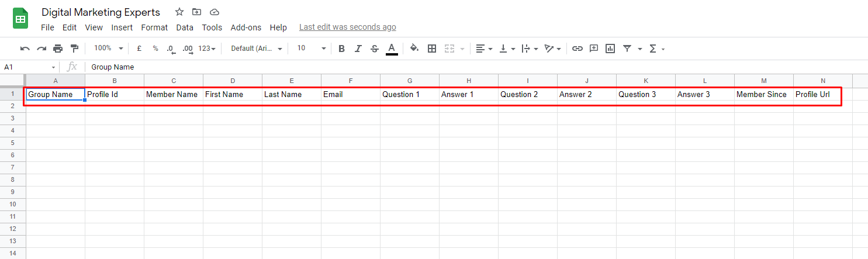Open the 100% zoom dropdown
The image size is (868, 259).
click(x=108, y=49)
